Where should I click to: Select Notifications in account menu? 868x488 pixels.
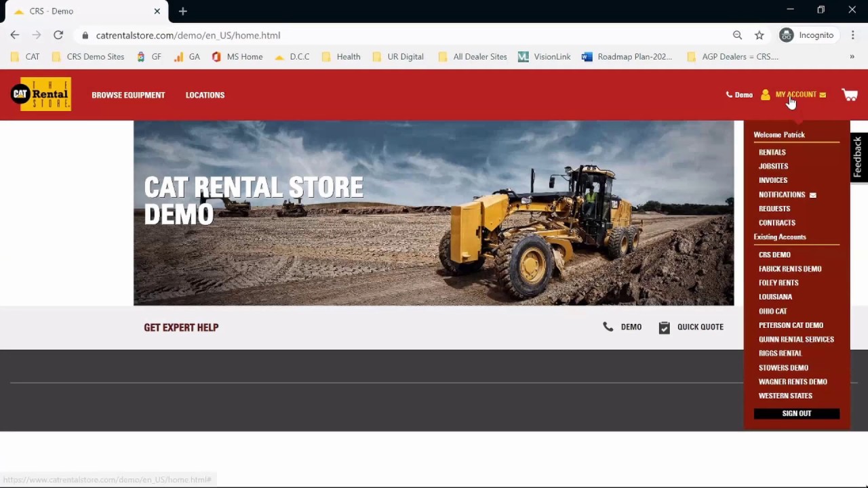[x=782, y=195]
